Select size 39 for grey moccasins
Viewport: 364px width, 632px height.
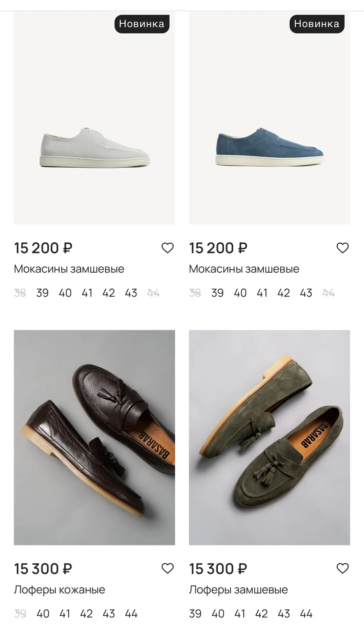[42, 293]
